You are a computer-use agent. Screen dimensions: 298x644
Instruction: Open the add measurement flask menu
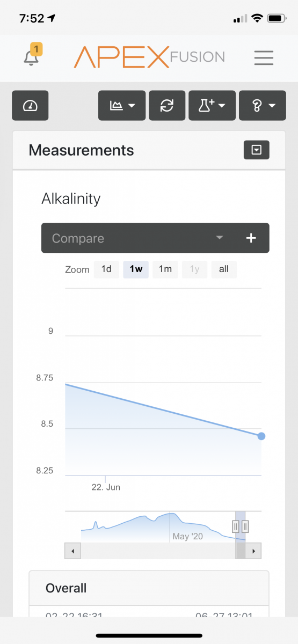tap(212, 105)
